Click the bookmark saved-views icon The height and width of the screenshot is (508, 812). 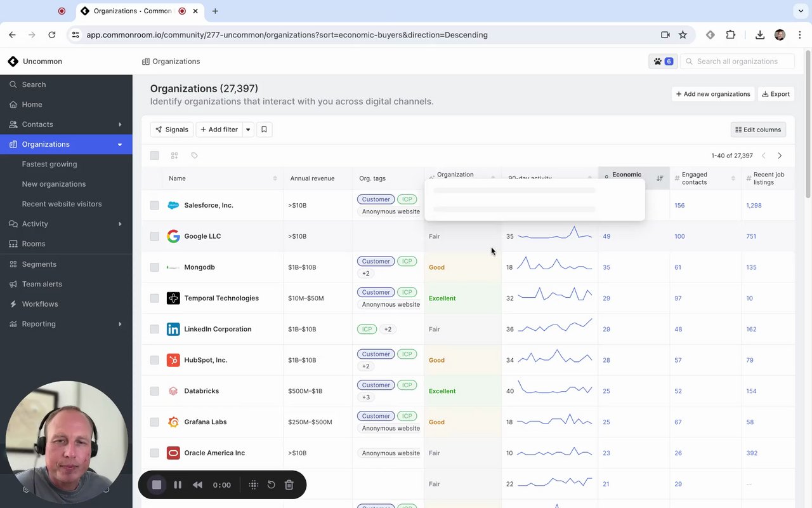pos(264,130)
